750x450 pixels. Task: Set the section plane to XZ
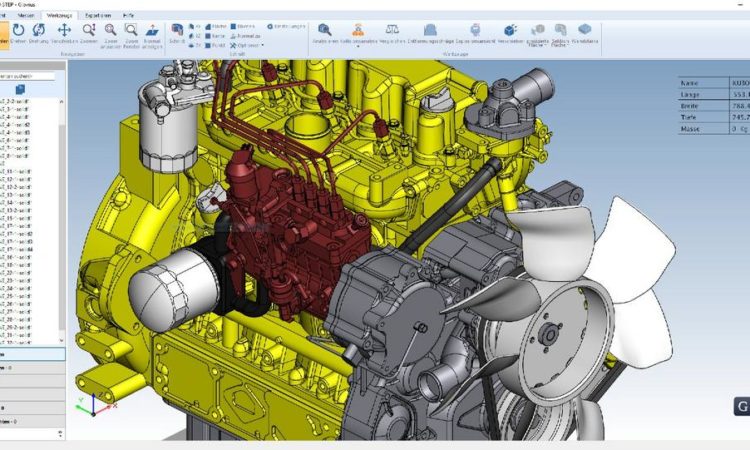(x=195, y=36)
